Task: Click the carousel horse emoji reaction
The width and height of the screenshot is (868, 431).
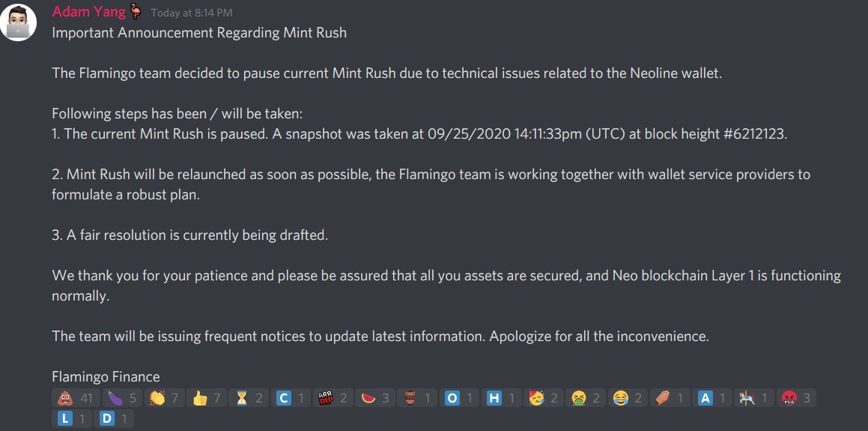Action: (753, 398)
